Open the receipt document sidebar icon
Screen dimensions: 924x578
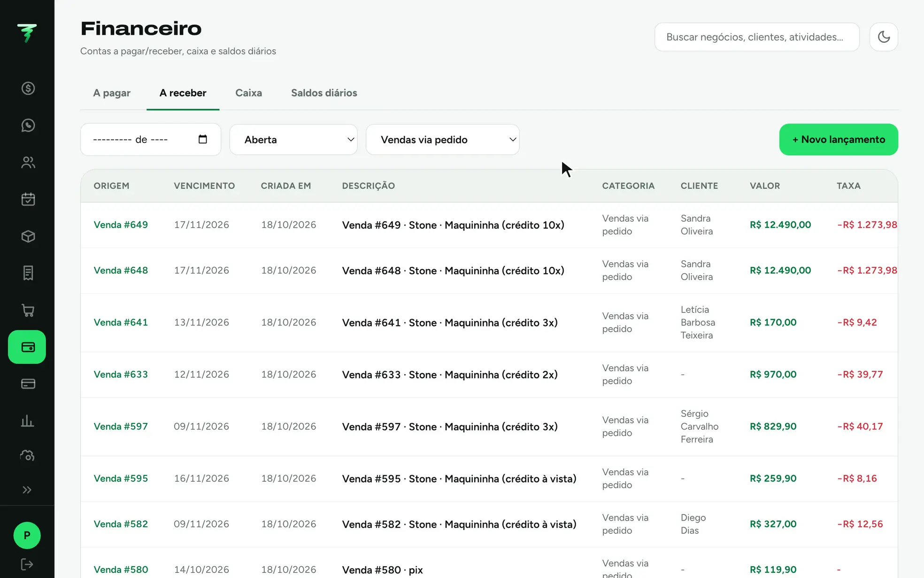point(28,273)
